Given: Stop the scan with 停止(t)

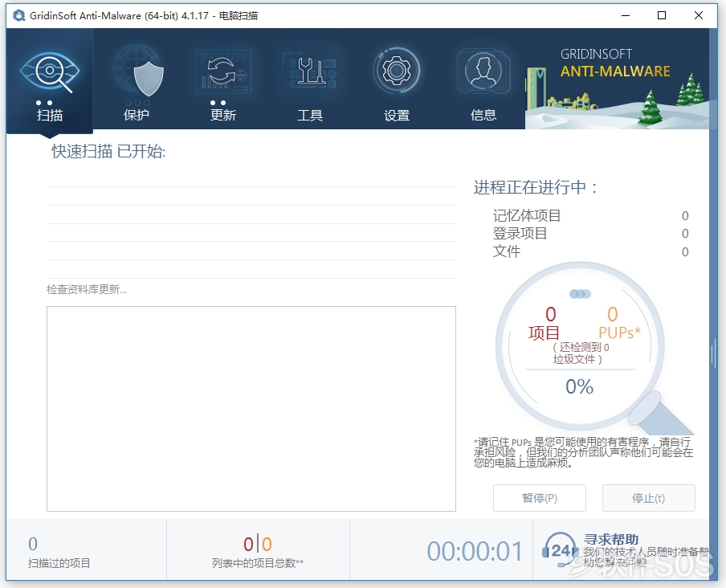Looking at the screenshot, I should [649, 498].
